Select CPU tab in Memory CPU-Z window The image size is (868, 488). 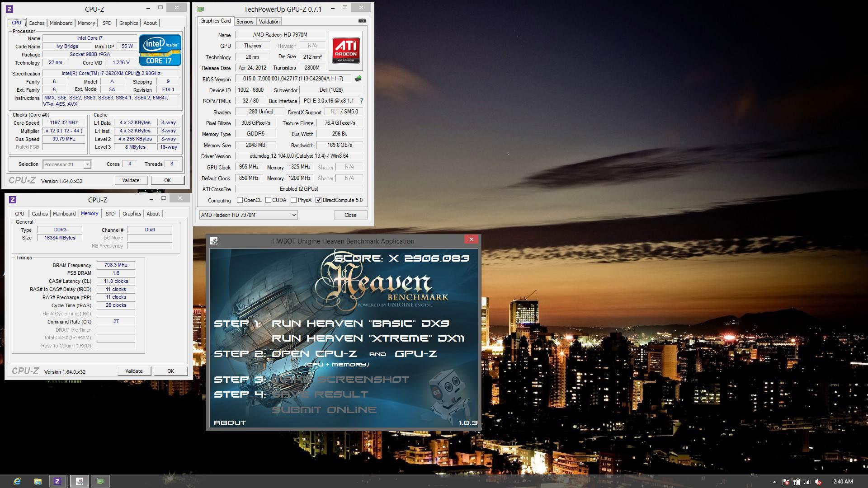pos(20,214)
